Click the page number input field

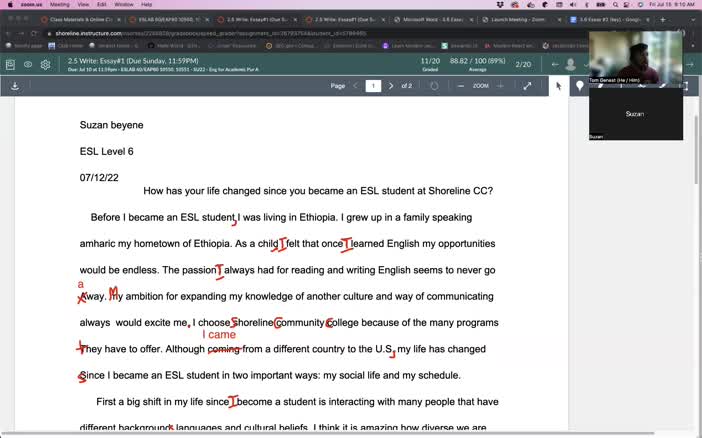(373, 86)
